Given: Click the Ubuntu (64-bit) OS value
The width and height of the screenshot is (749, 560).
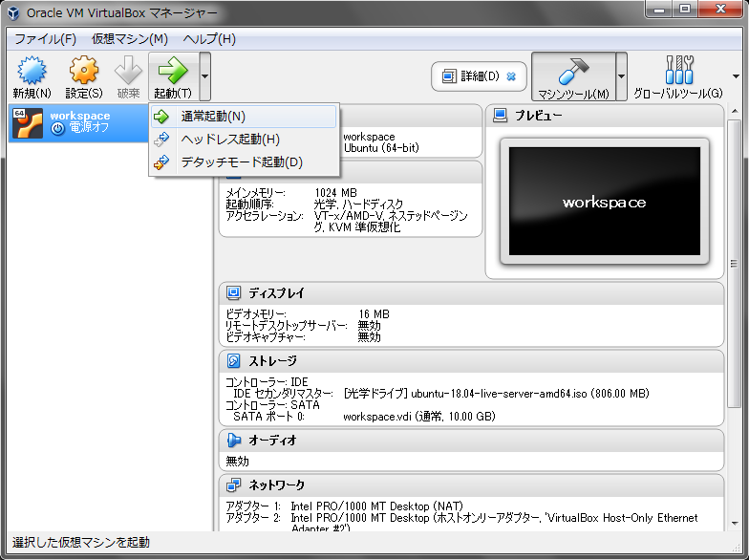Looking at the screenshot, I should point(381,148).
